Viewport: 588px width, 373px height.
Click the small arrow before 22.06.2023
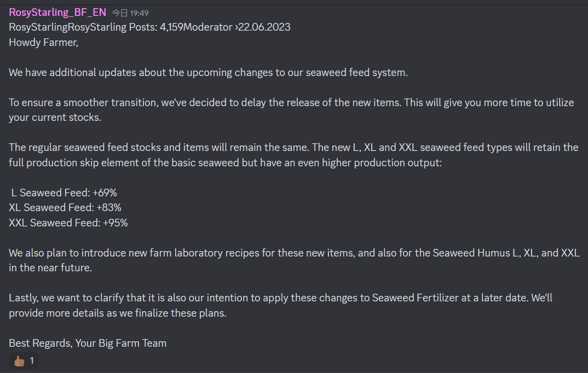pos(237,27)
